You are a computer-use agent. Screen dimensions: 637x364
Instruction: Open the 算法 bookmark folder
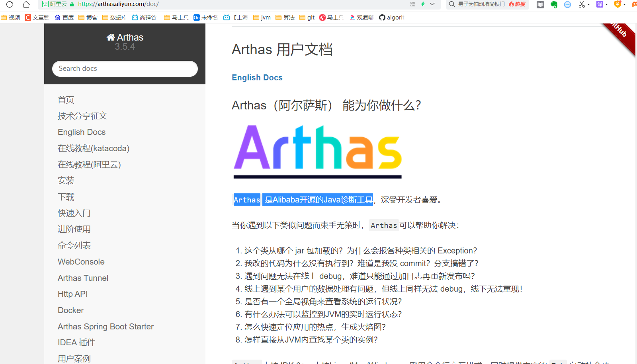pos(285,18)
